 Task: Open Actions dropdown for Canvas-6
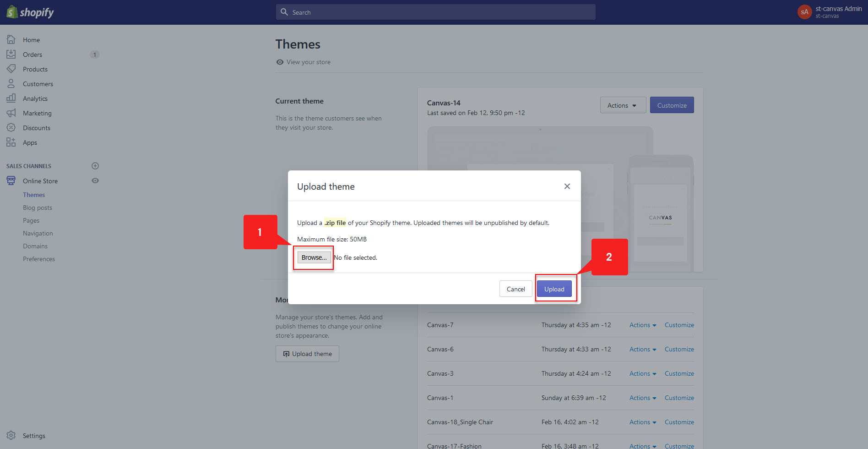click(x=643, y=349)
